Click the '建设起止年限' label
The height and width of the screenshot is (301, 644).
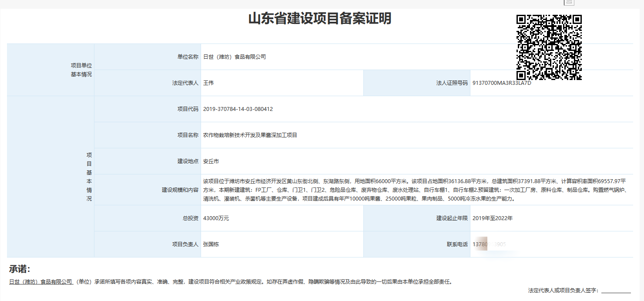coord(452,218)
